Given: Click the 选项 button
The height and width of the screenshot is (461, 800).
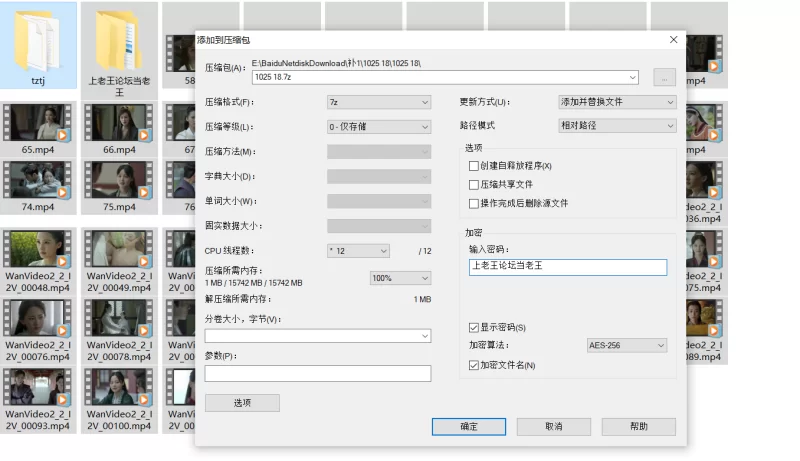Looking at the screenshot, I should (242, 403).
